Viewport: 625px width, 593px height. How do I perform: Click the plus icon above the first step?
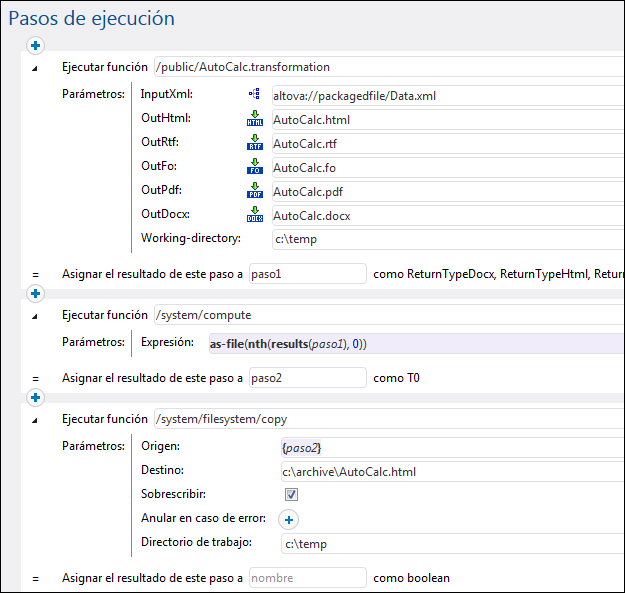(36, 45)
